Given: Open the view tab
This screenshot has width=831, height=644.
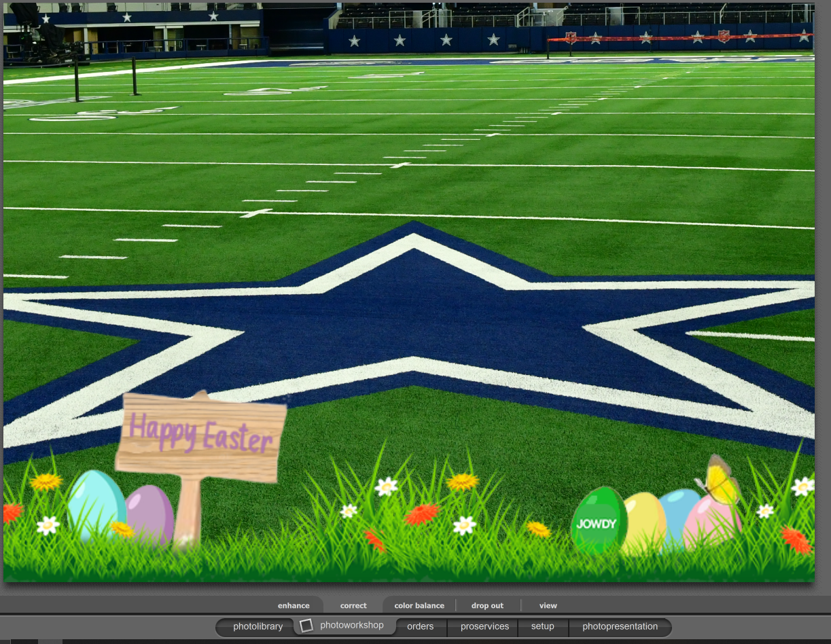Looking at the screenshot, I should point(548,606).
